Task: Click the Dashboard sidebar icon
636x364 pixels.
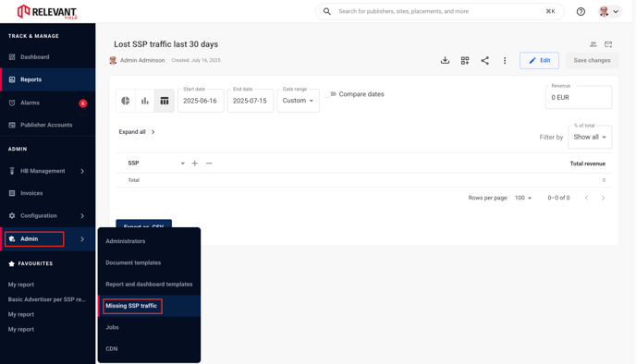Action: point(12,56)
